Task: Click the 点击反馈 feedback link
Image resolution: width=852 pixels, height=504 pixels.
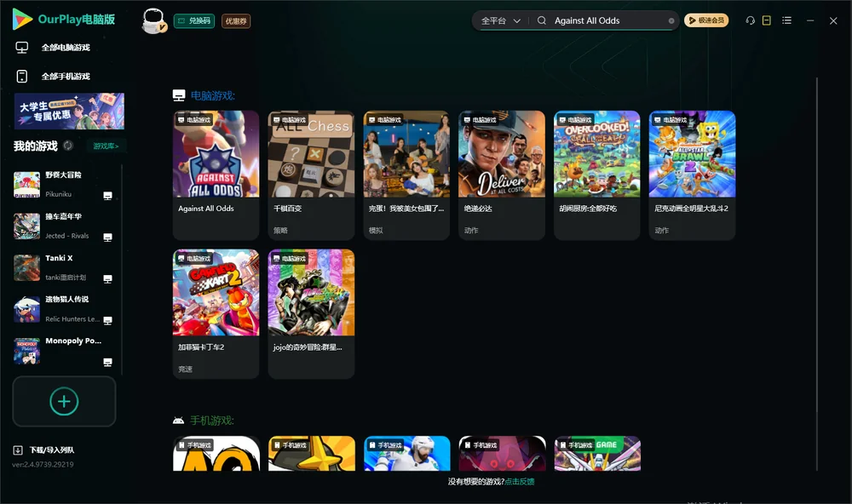Action: click(520, 482)
